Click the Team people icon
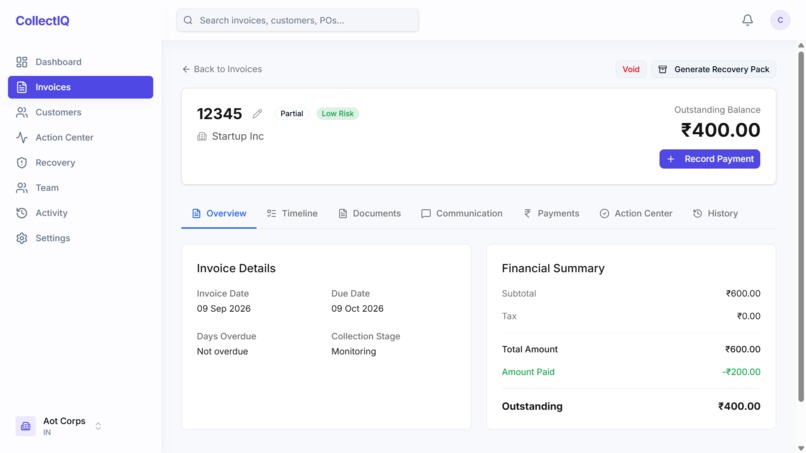806x453 pixels. [22, 188]
